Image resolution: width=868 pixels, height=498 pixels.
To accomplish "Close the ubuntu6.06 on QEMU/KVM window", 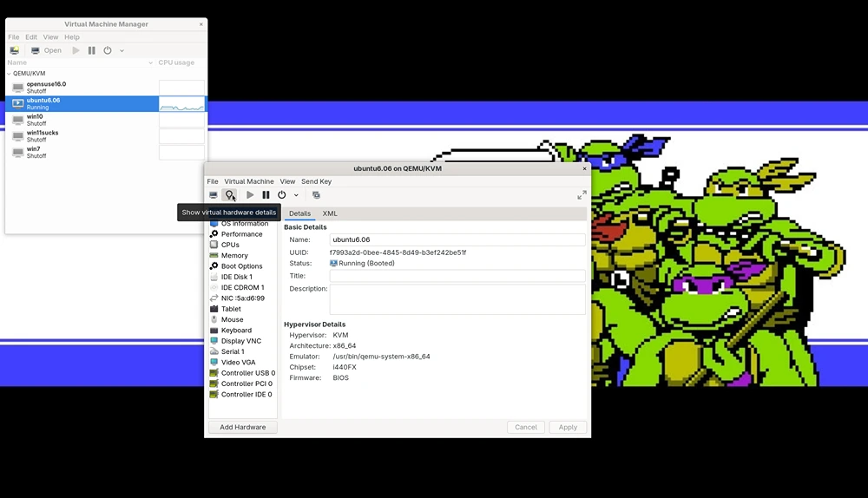I will click(584, 169).
